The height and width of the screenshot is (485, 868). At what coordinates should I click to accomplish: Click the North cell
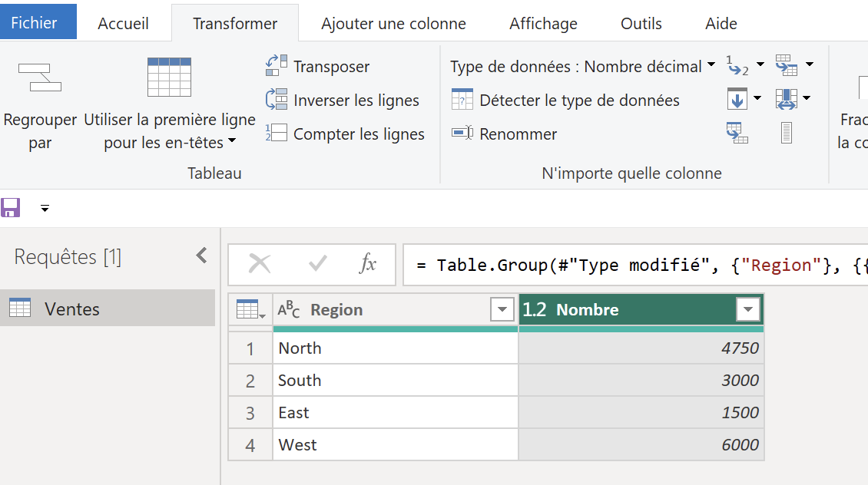click(396, 348)
